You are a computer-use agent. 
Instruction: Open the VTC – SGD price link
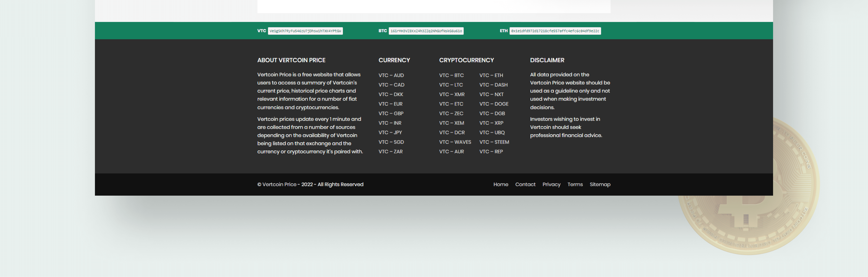pos(391,142)
